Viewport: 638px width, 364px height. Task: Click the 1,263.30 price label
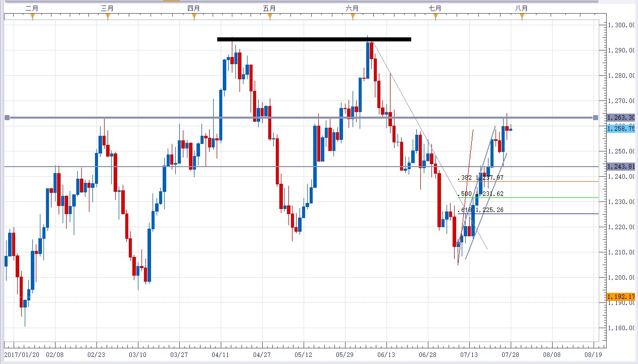(621, 117)
